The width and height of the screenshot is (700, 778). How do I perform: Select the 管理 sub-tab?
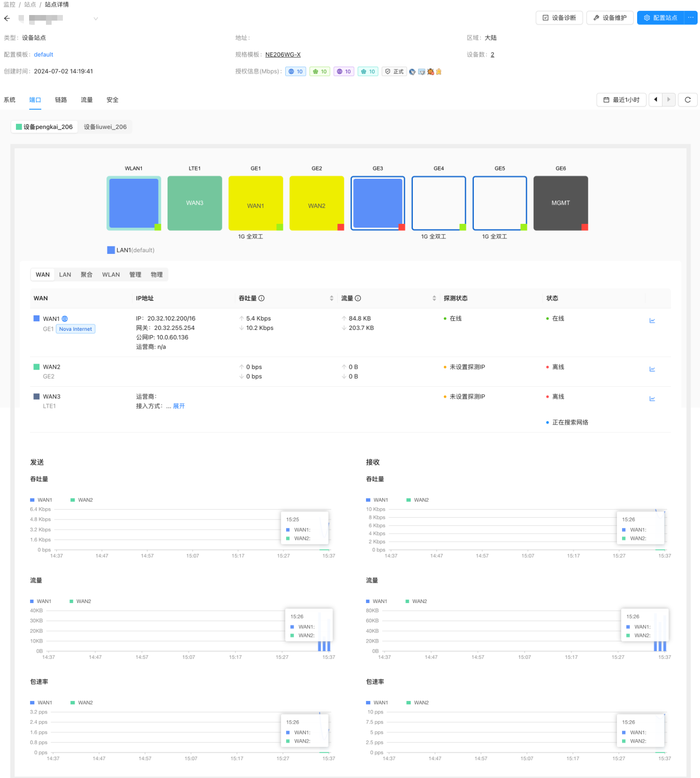pyautogui.click(x=136, y=275)
